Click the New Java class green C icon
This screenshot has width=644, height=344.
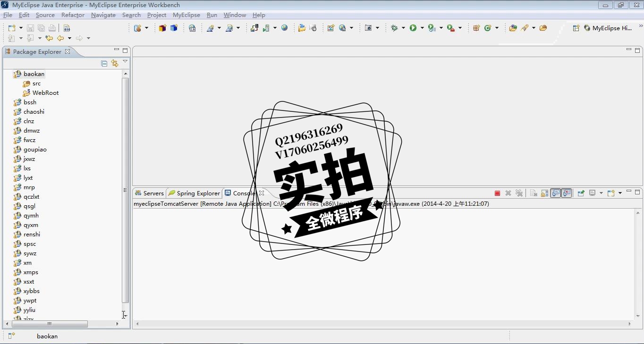coord(488,28)
